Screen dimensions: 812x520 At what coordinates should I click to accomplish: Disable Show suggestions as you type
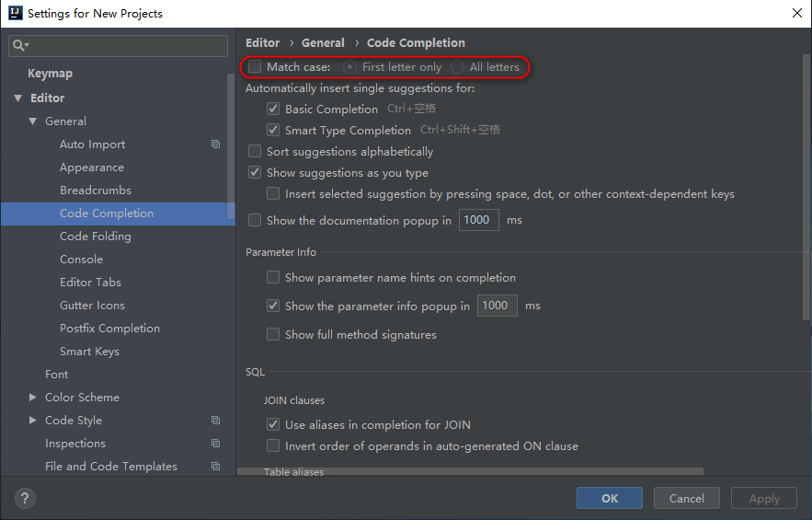255,173
